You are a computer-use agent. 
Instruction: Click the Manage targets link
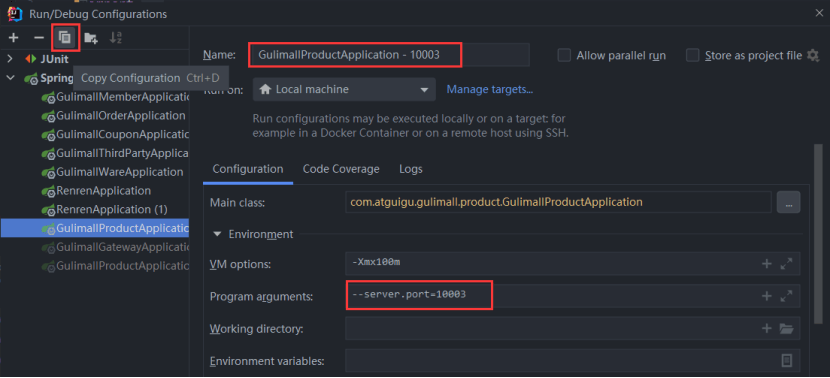pyautogui.click(x=490, y=89)
